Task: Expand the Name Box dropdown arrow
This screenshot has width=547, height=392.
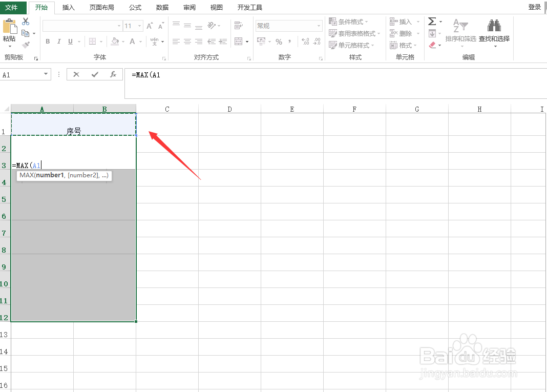Action: tap(46, 74)
